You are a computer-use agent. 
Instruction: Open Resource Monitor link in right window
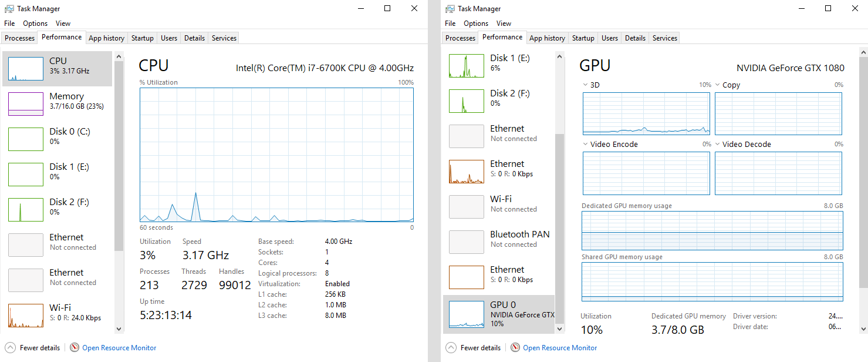point(560,348)
